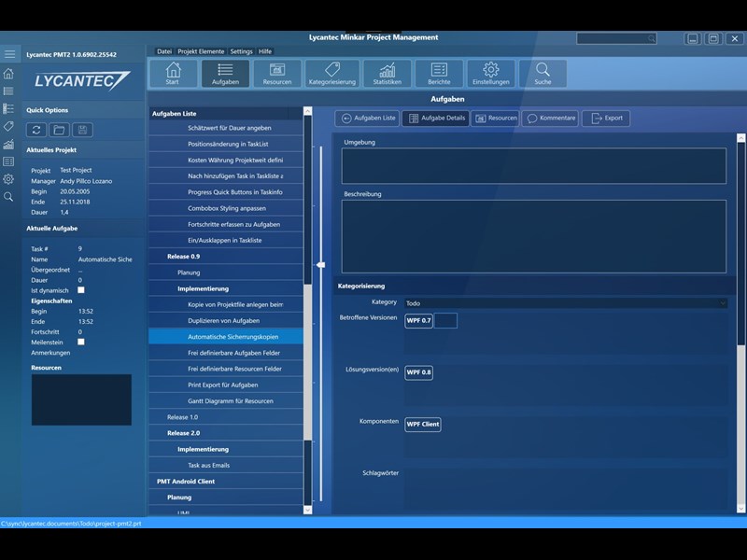The height and width of the screenshot is (560, 747).
Task: Click the search icon in title bar field
Action: click(x=651, y=38)
